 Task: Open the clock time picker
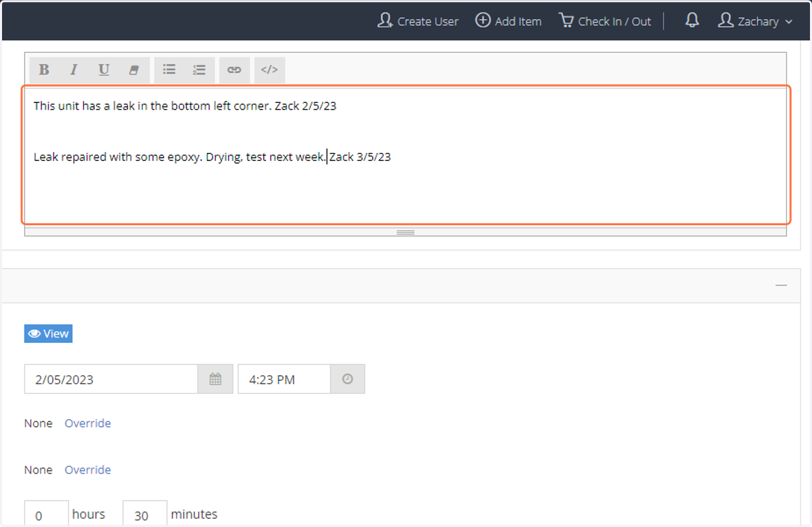(x=348, y=380)
